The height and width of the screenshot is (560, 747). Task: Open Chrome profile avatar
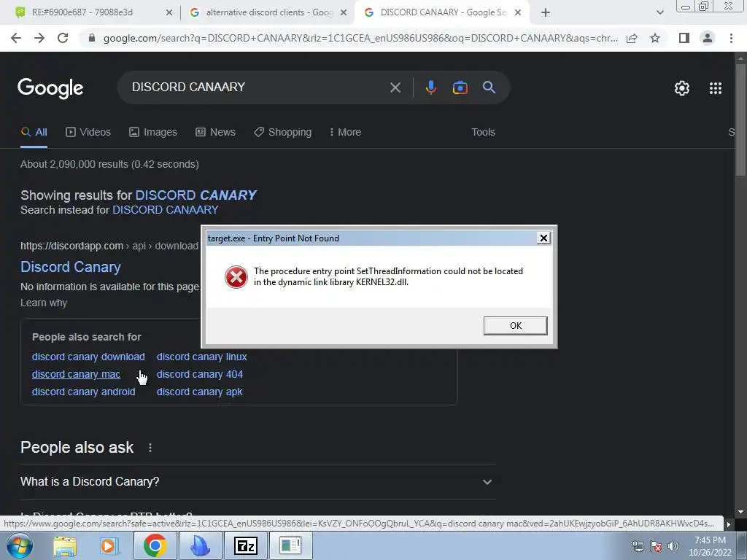pyautogui.click(x=708, y=38)
